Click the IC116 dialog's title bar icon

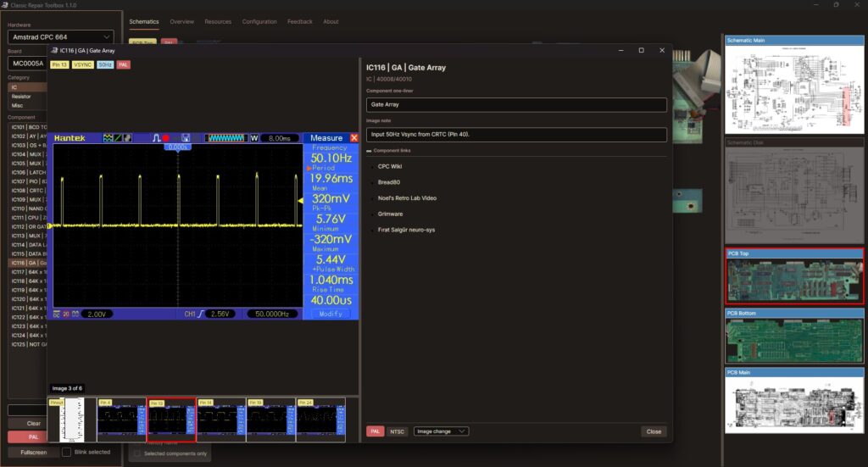[54, 50]
